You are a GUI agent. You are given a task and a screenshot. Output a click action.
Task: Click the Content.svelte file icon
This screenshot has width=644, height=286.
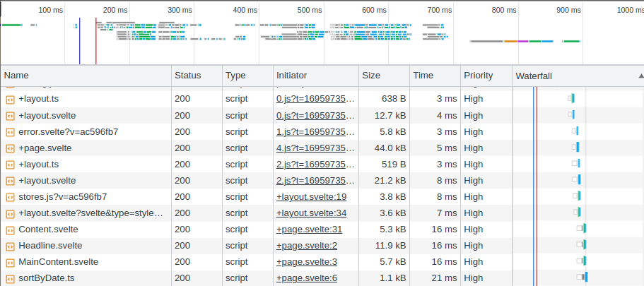pos(10,230)
